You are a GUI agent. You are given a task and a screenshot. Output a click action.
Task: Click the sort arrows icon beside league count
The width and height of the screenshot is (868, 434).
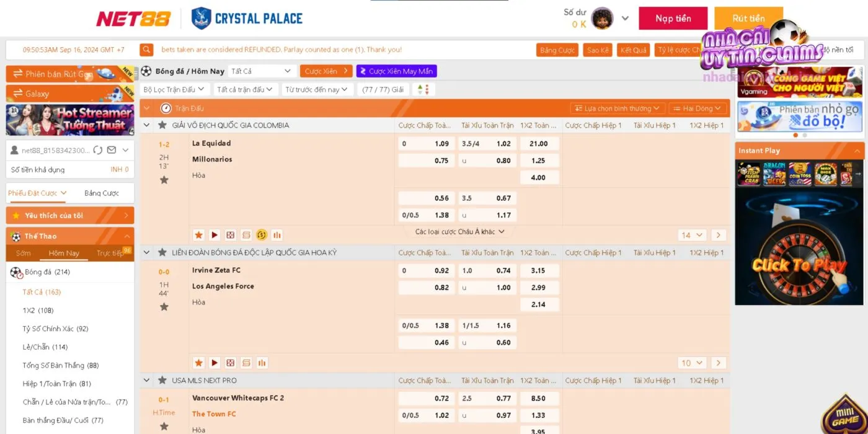pos(423,89)
